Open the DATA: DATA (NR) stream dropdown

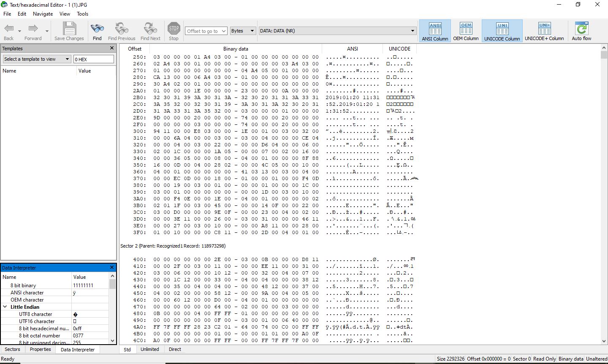point(337,31)
